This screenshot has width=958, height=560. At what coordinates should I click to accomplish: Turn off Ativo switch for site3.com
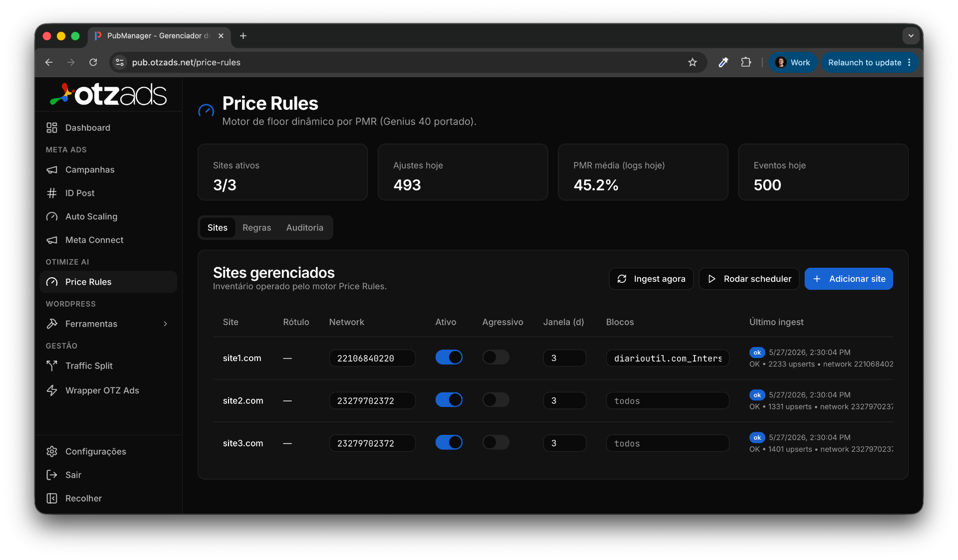click(x=449, y=442)
